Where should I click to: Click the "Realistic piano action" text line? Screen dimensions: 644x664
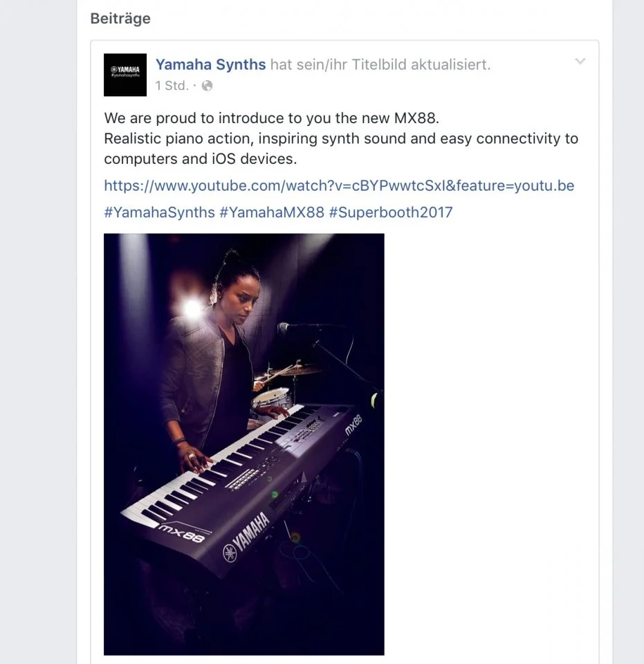(x=340, y=138)
